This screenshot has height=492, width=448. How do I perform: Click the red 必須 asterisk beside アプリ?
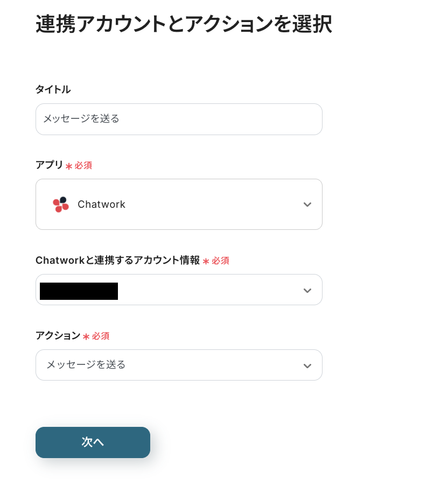point(69,166)
